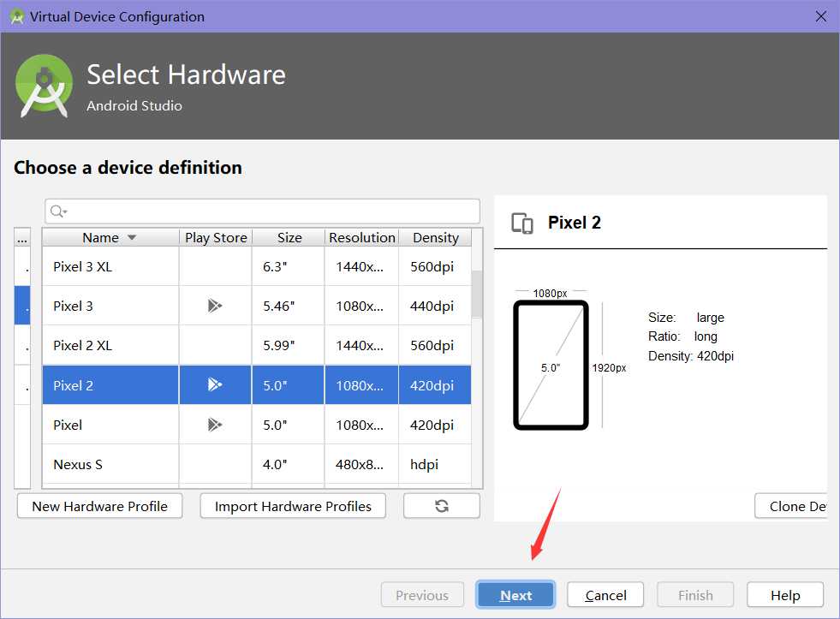
Task: Sort by Resolution column header
Action: [x=362, y=237]
